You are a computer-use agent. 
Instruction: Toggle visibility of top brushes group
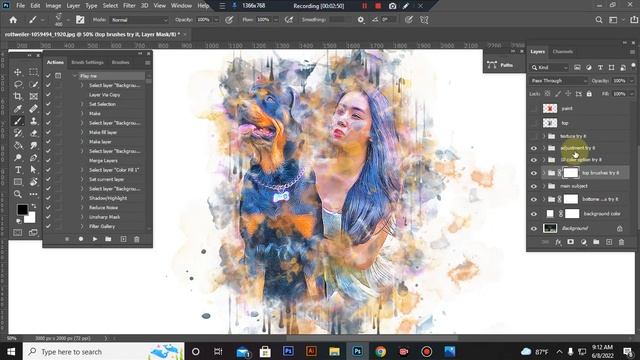point(534,173)
